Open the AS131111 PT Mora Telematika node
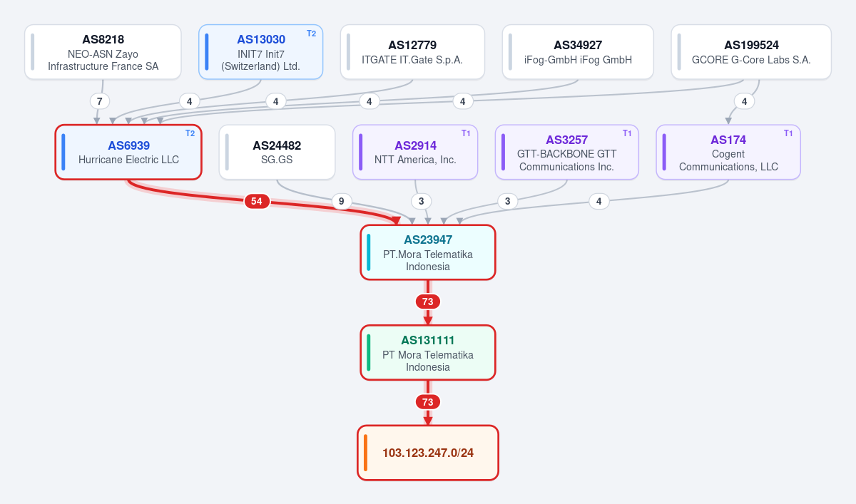The width and height of the screenshot is (856, 504). coord(428,353)
